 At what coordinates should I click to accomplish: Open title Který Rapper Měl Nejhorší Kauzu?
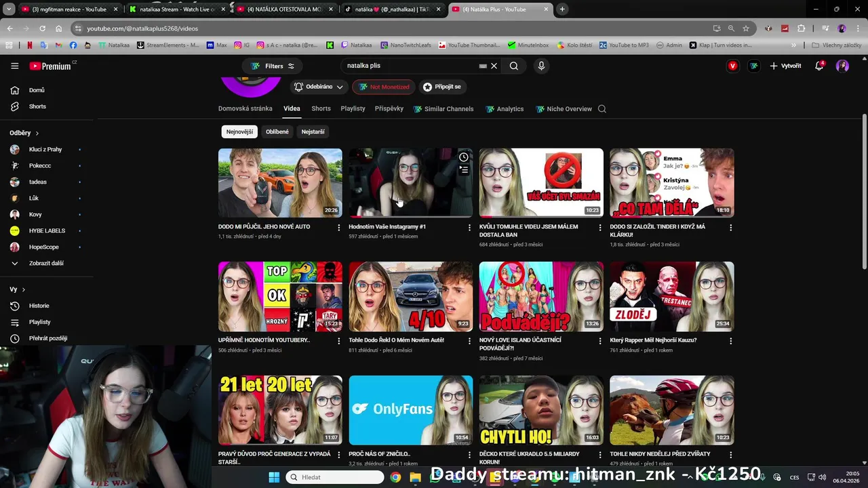653,340
